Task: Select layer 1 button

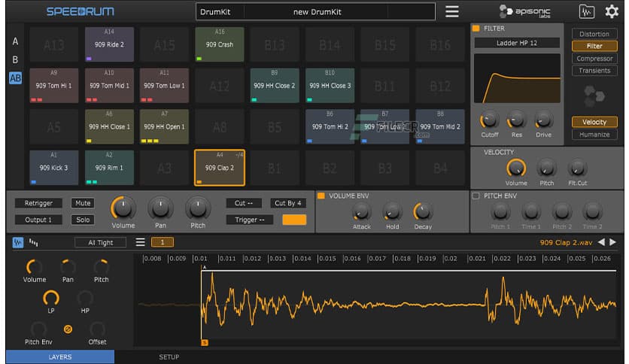Action: point(162,242)
